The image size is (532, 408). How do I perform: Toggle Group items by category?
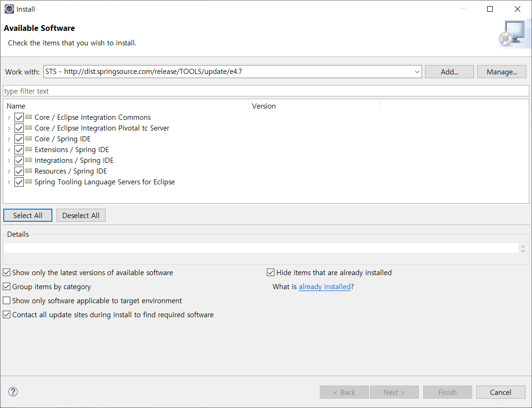[7, 286]
